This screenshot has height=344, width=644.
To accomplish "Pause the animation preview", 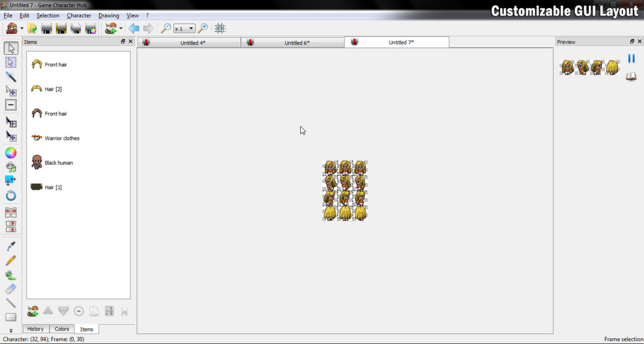I will coord(631,58).
